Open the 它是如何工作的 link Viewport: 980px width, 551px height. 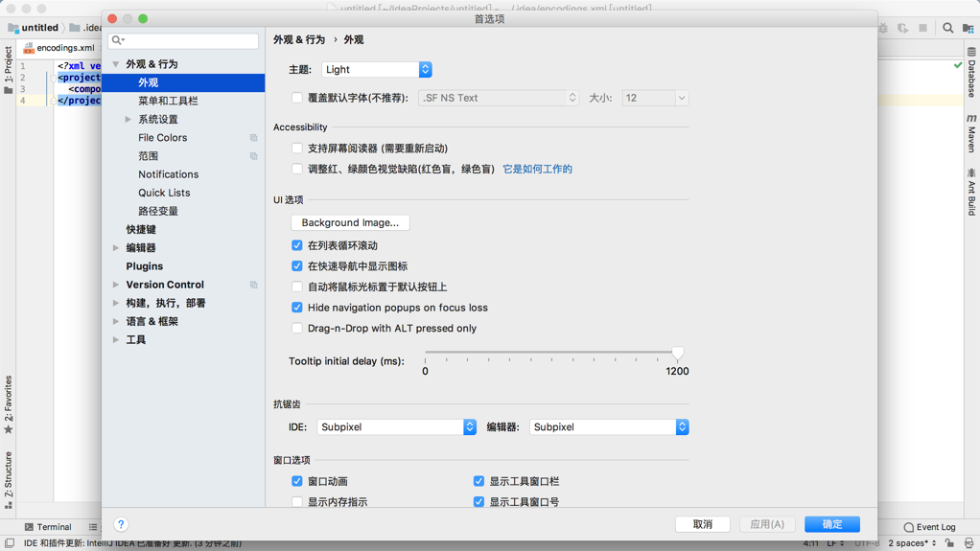[538, 169]
